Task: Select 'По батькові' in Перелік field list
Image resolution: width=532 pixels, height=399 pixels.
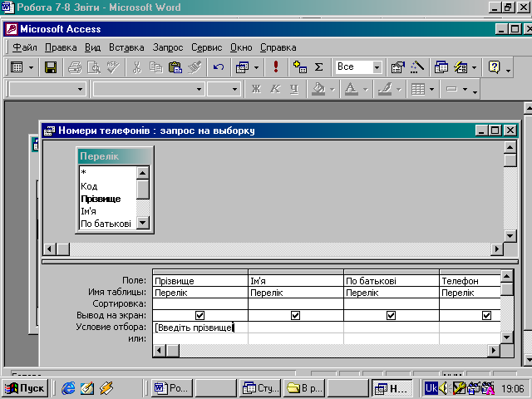Action: (106, 224)
